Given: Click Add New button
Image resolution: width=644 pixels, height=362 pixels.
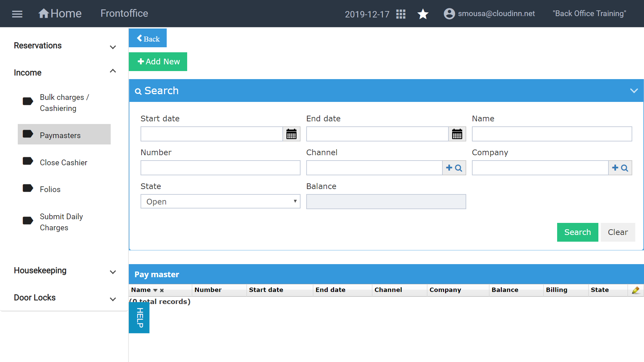Looking at the screenshot, I should coord(158,62).
